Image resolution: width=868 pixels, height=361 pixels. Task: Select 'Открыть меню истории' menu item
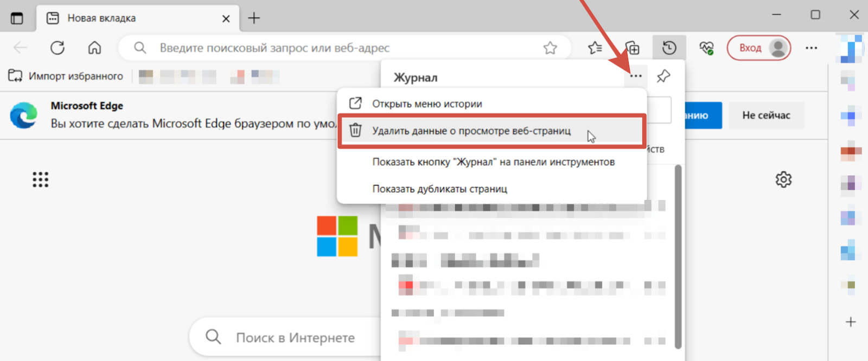pyautogui.click(x=426, y=104)
